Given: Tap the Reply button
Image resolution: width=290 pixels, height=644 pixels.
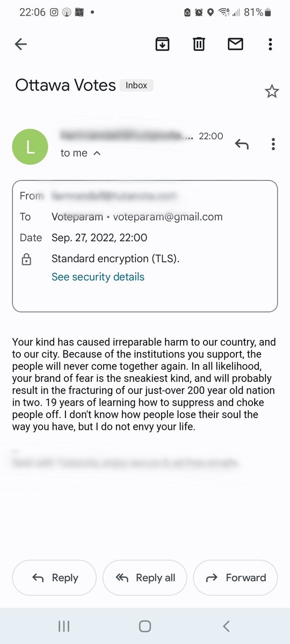Looking at the screenshot, I should (x=54, y=577).
